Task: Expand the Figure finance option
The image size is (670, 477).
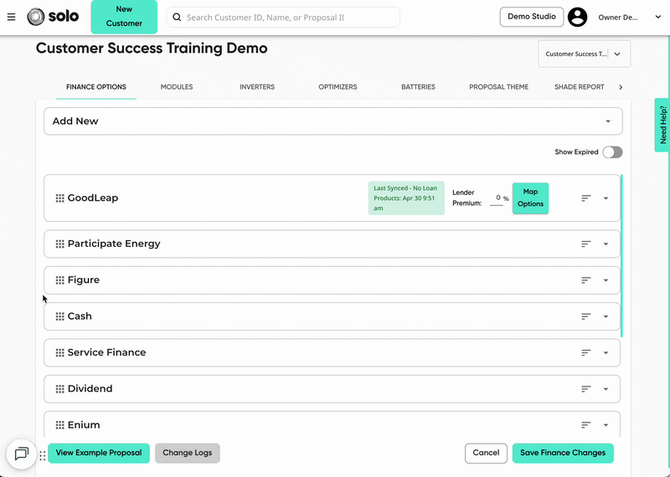Action: 605,280
